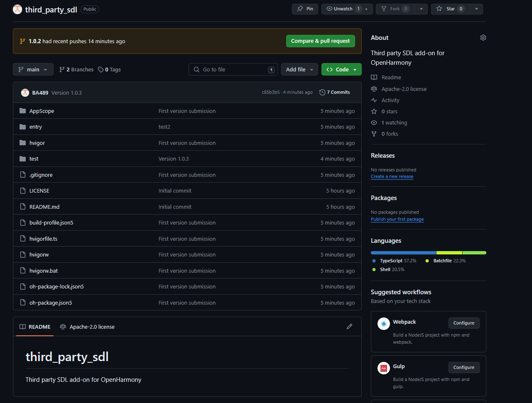
Task: Click Compare & pull request button
Action: click(321, 41)
